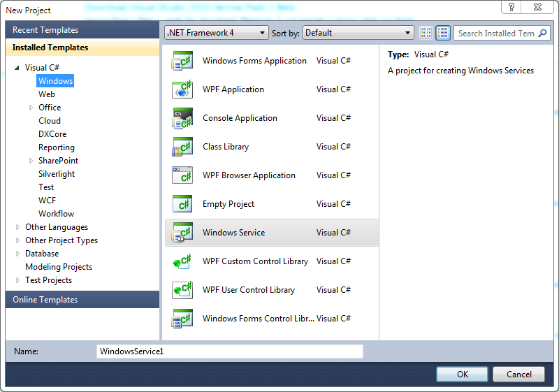This screenshot has height=392, width=559.
Task: Select the Windows Service name text
Action: click(233, 233)
